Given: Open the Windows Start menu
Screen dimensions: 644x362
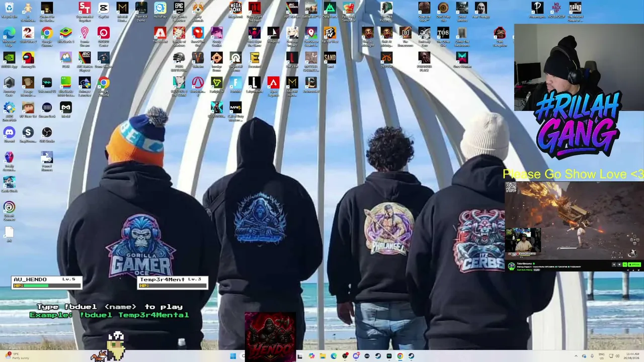Looking at the screenshot, I should 233,356.
